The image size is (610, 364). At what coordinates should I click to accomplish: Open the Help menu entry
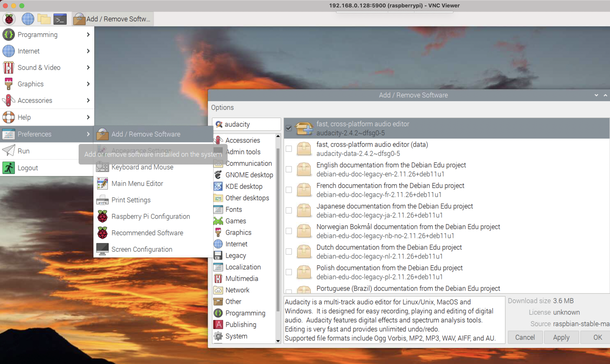pyautogui.click(x=47, y=117)
